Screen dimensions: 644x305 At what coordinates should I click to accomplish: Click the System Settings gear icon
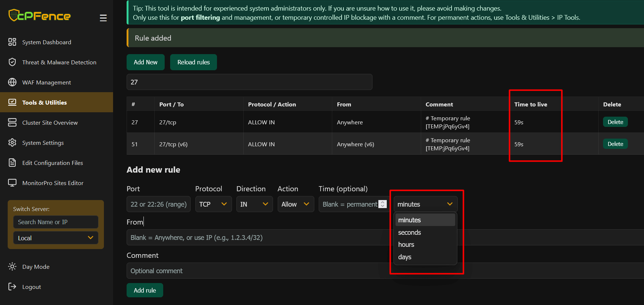click(12, 143)
